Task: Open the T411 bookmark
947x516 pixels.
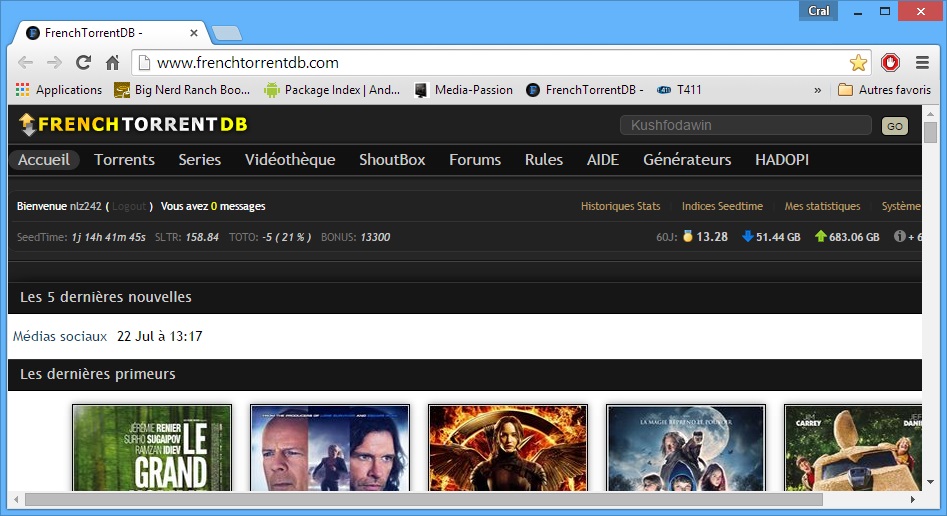Action: [x=679, y=90]
